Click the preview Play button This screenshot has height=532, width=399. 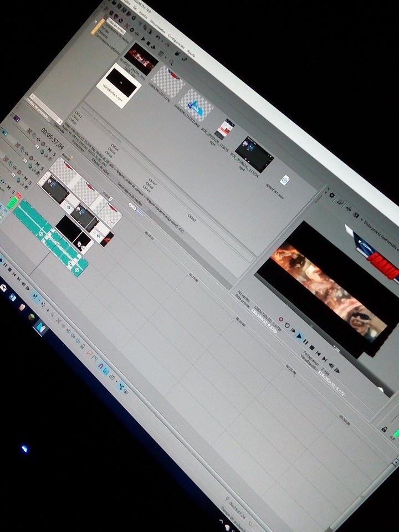tap(299, 336)
